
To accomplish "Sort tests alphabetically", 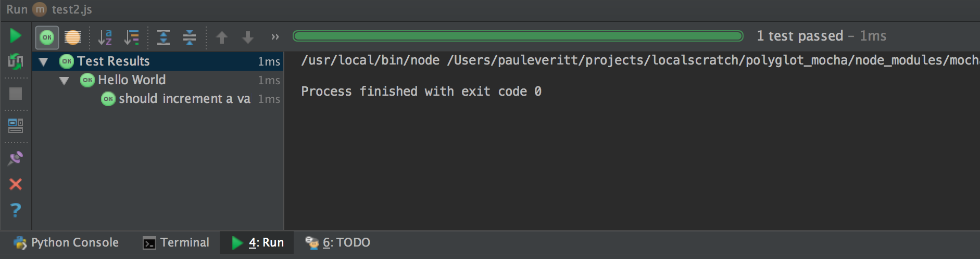I will coord(105,37).
